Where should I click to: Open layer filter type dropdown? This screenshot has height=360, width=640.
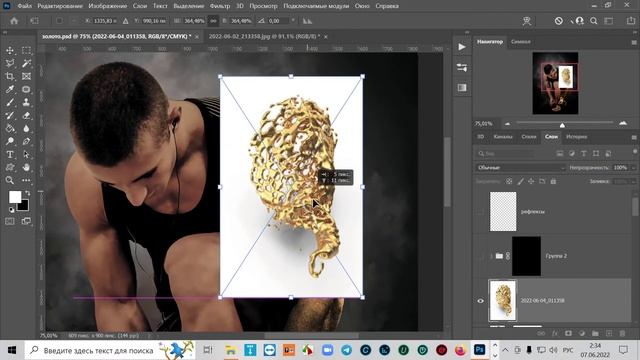pyautogui.click(x=505, y=153)
